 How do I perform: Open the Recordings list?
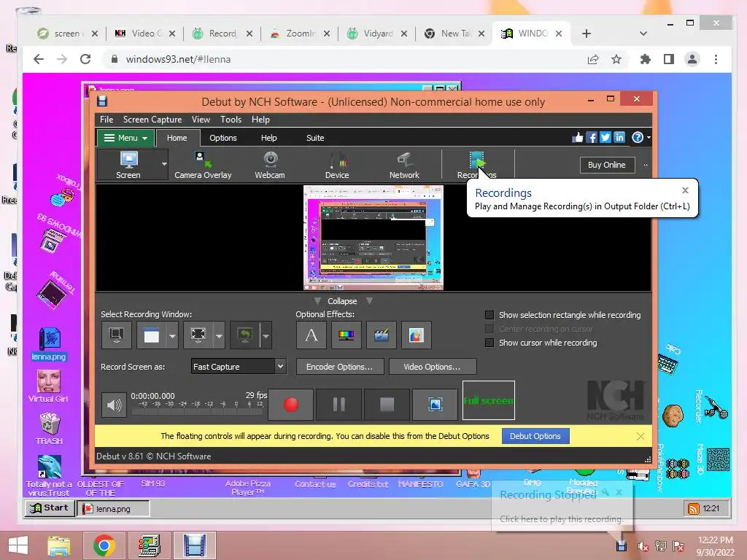(x=477, y=165)
